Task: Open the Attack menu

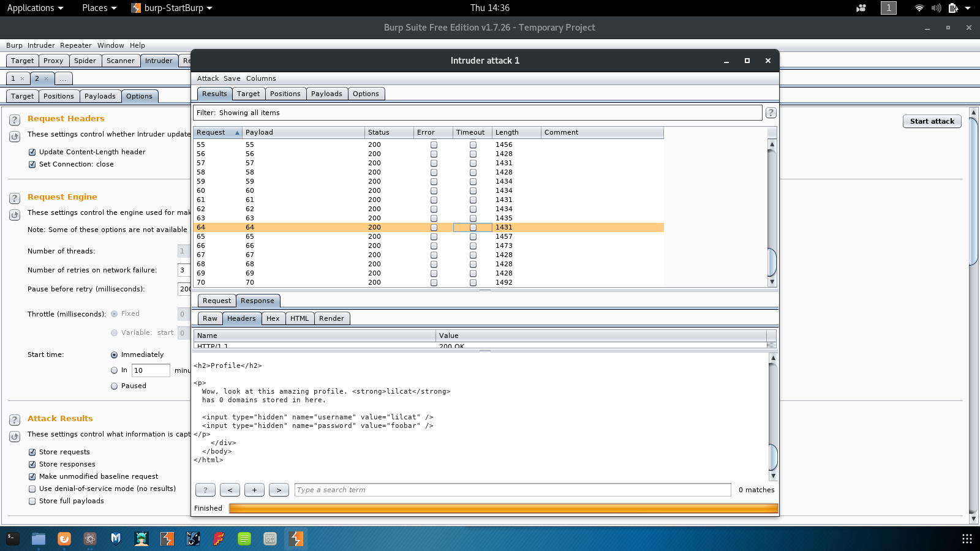Action: (208, 78)
